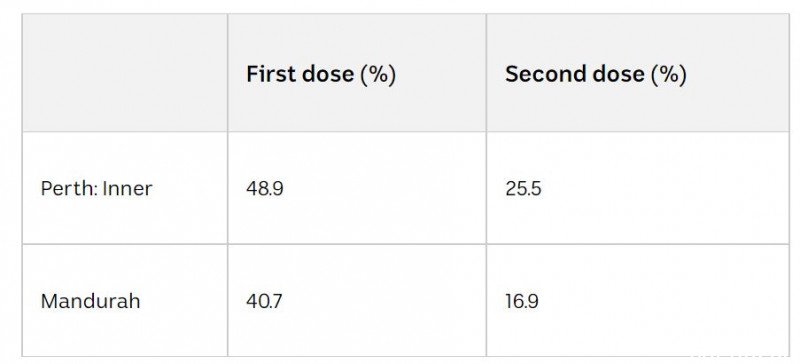
Task: Click blank space right of 16.9 value
Action: [663, 301]
